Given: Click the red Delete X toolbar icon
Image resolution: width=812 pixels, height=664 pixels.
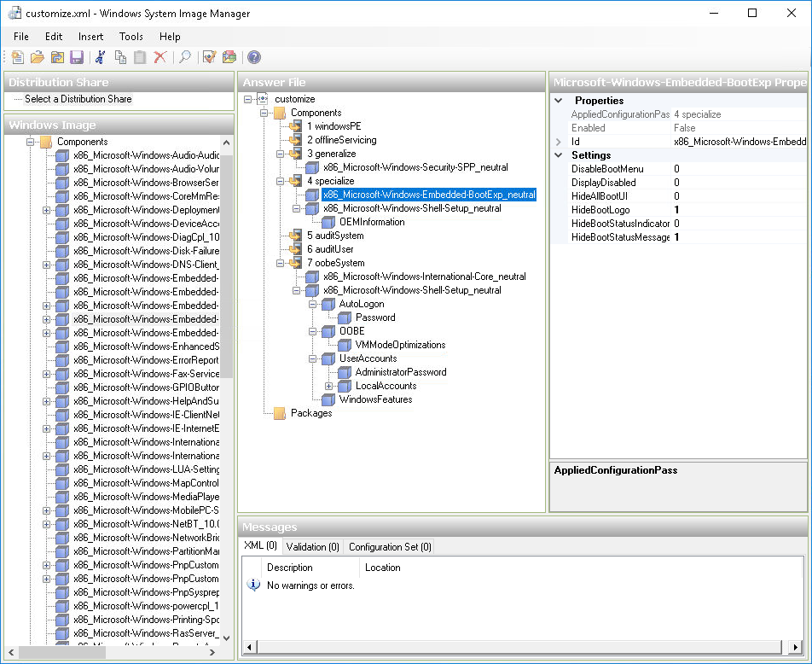Looking at the screenshot, I should pyautogui.click(x=160, y=57).
